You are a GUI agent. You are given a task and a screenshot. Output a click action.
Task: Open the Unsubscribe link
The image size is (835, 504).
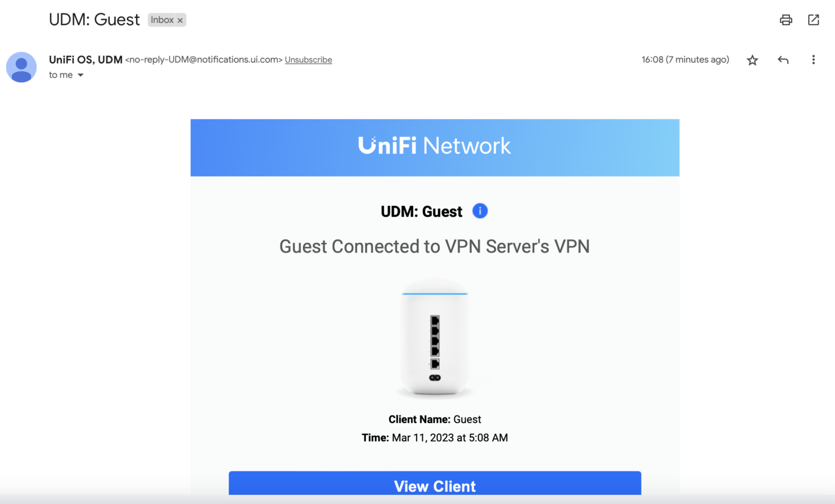[308, 60]
